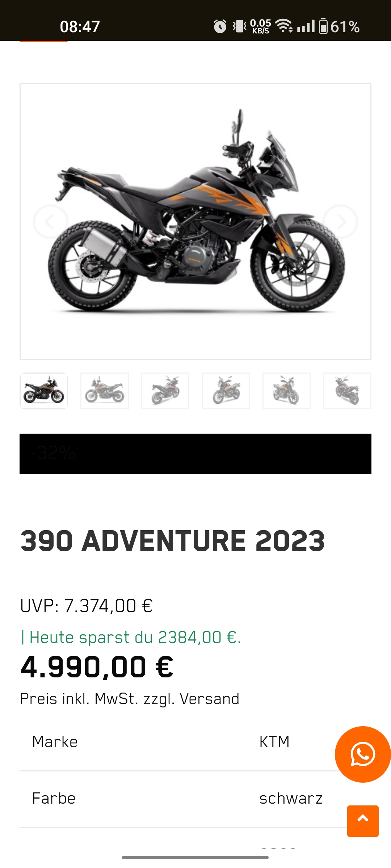Tap the black -32% discount banner

195,454
